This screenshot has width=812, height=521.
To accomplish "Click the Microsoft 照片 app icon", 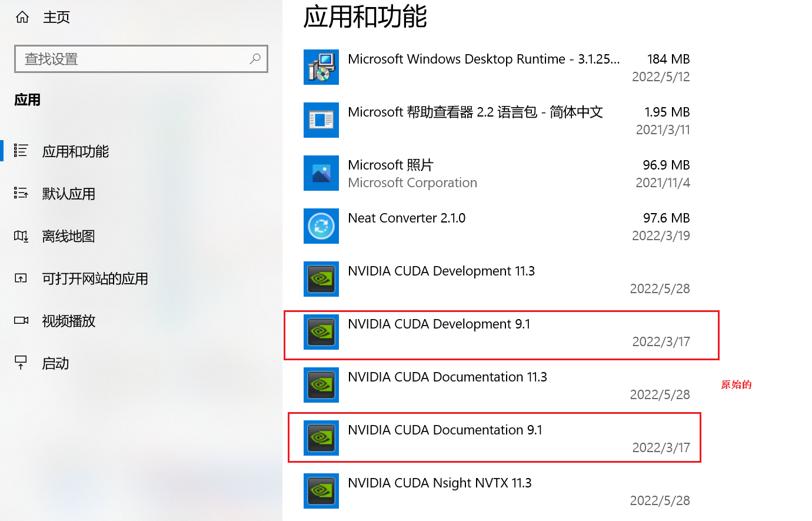I will pyautogui.click(x=321, y=173).
